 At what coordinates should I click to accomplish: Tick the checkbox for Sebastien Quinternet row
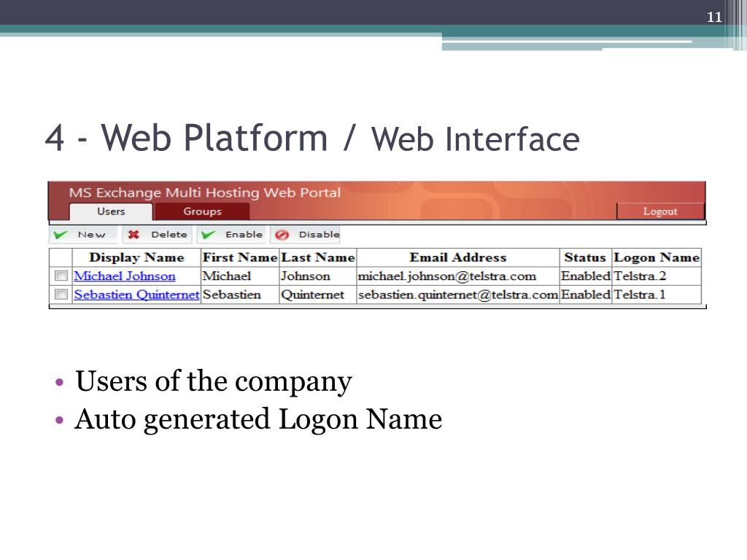[61, 295]
